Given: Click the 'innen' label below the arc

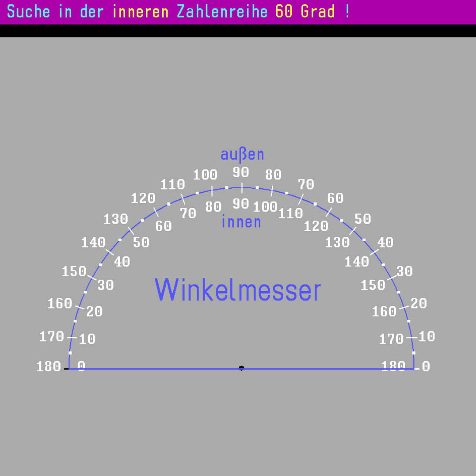Looking at the screenshot, I should point(241,222).
